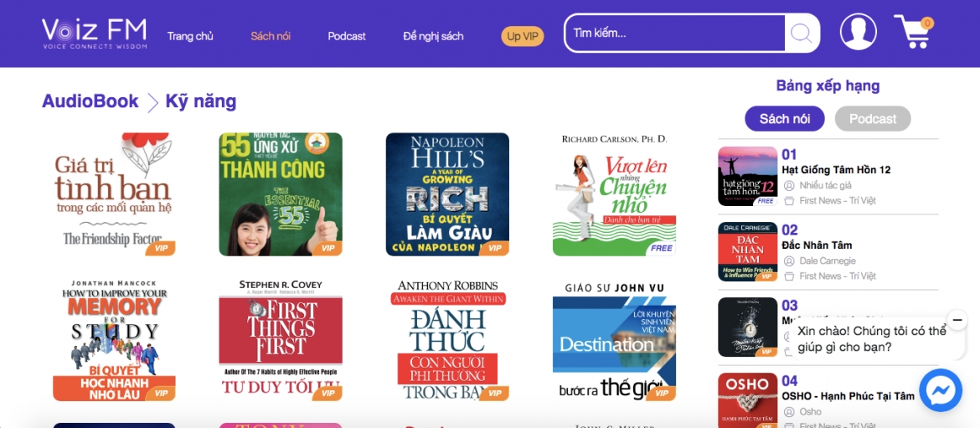This screenshot has width=980, height=428.
Task: Switch ranking to Podcast
Action: 873,119
